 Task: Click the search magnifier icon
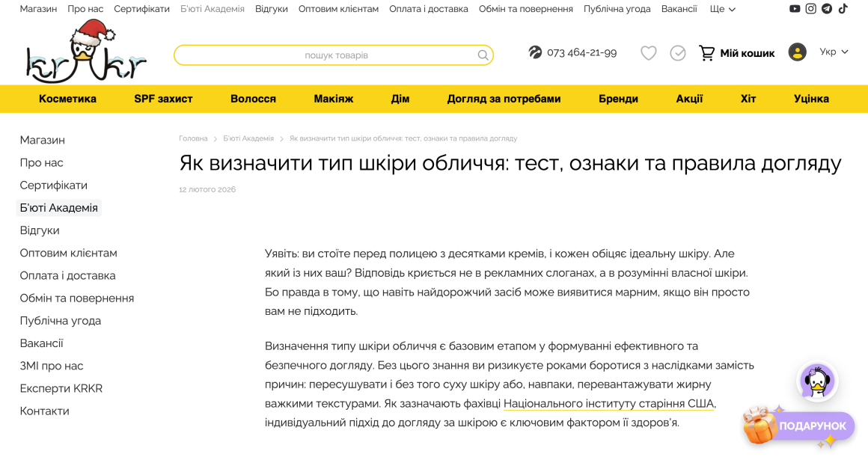click(x=483, y=55)
